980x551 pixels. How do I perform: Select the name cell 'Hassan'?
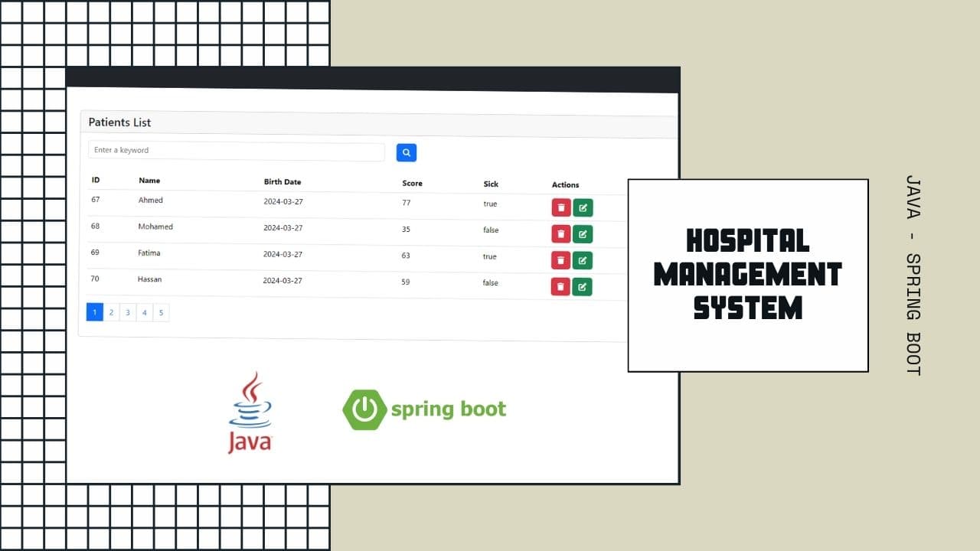click(149, 279)
